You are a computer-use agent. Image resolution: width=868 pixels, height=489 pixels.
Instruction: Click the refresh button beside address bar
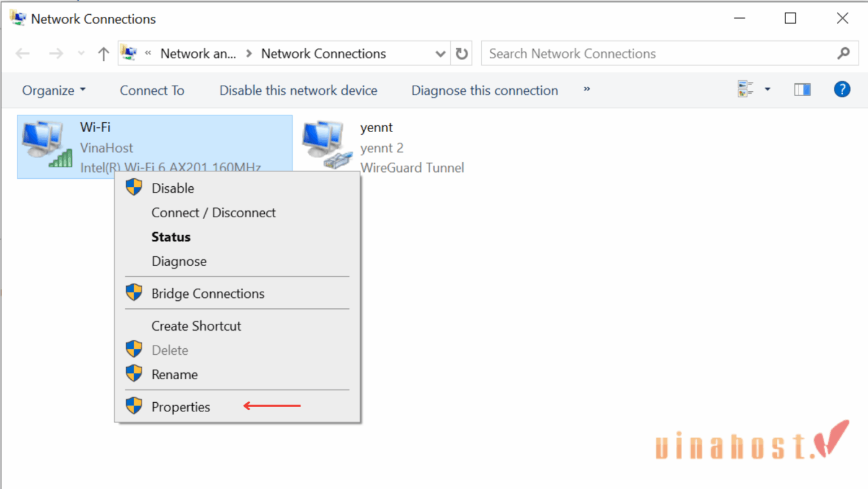(462, 54)
